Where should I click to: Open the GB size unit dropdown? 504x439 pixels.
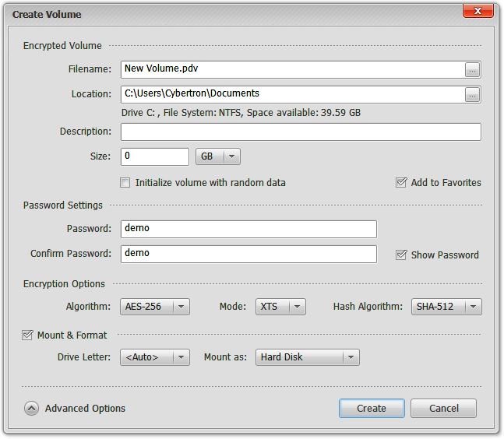point(218,156)
